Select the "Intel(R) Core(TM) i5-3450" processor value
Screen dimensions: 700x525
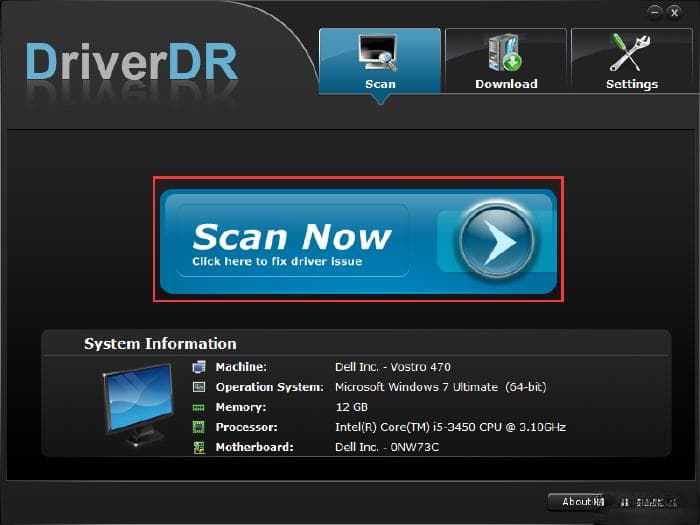450,427
